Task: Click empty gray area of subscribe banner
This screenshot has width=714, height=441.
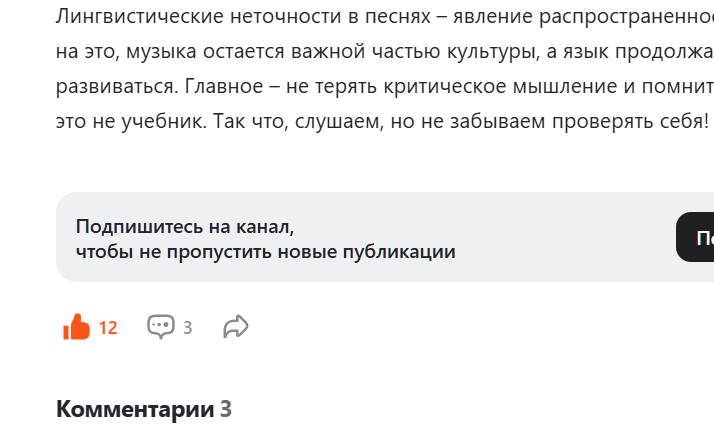Action: point(560,238)
